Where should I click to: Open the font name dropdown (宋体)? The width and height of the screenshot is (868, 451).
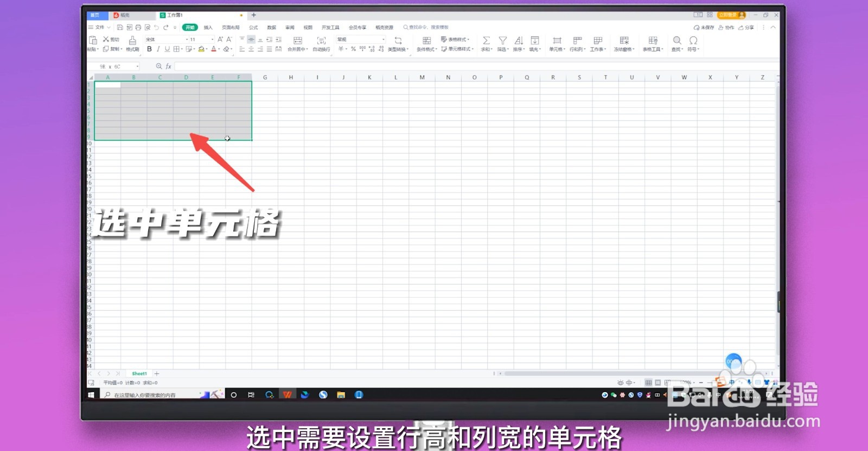187,40
